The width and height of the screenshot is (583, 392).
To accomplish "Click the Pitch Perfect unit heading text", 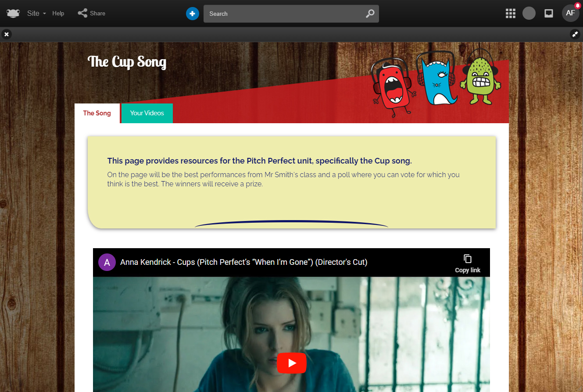I will point(259,161).
